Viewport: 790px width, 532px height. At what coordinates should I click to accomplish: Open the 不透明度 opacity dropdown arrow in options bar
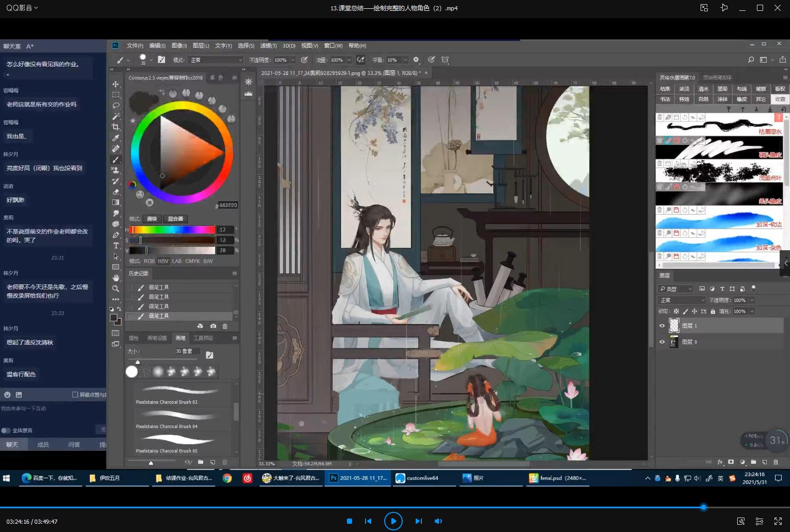[293, 60]
